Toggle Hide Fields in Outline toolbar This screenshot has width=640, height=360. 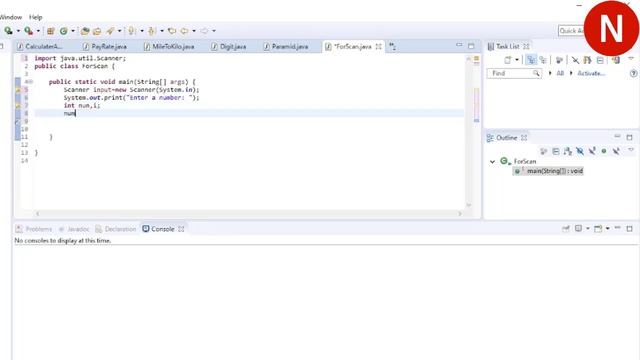tap(580, 151)
